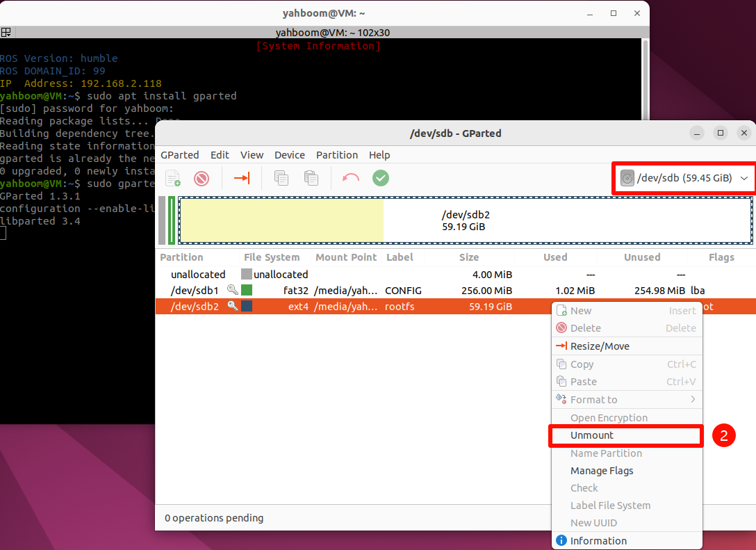Screen dimensions: 756x550
Task: Click the Flags column header
Action: pyautogui.click(x=721, y=257)
